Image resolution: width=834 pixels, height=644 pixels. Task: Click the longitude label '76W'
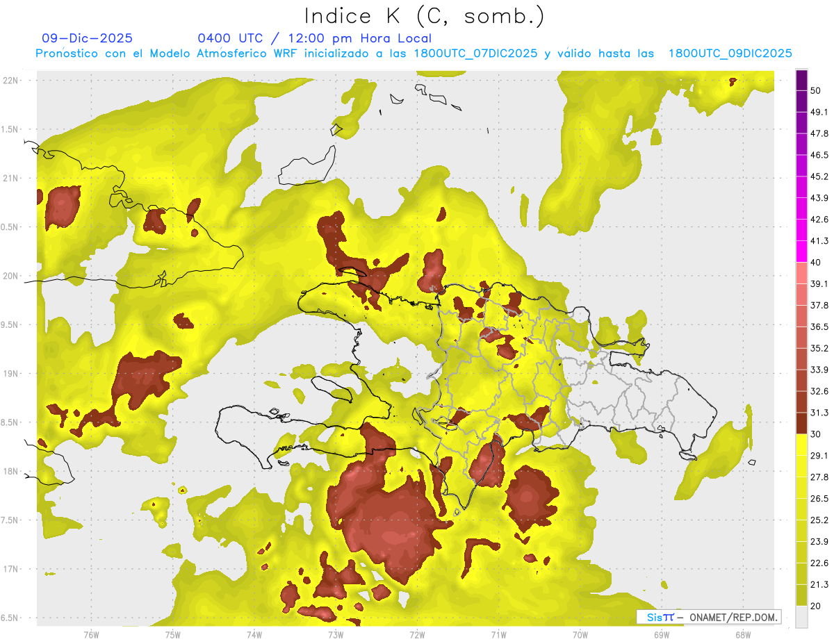click(x=91, y=635)
